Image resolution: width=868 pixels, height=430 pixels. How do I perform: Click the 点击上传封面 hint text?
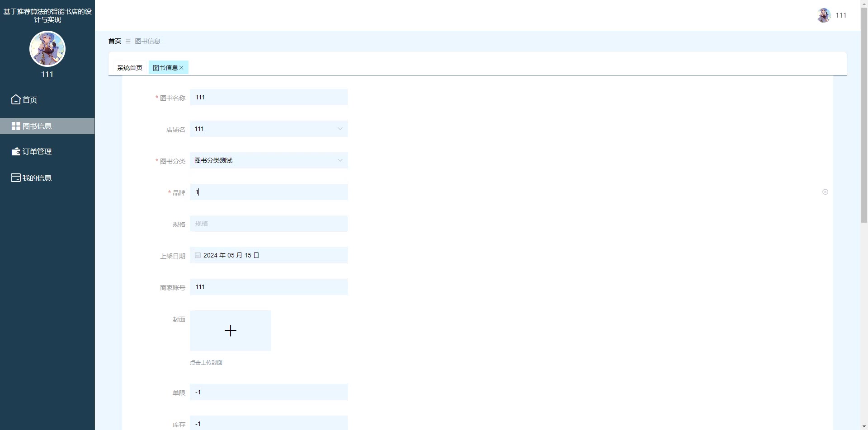pos(206,362)
